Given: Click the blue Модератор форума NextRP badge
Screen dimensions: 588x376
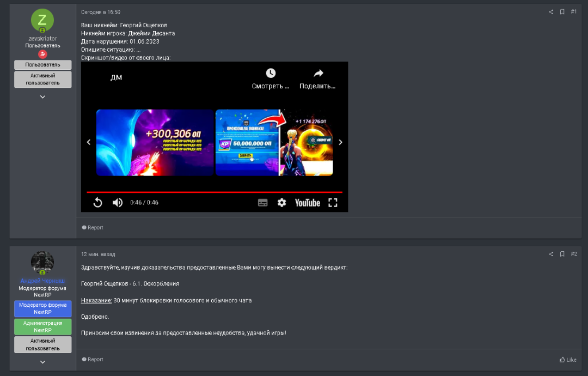Looking at the screenshot, I should tap(43, 308).
